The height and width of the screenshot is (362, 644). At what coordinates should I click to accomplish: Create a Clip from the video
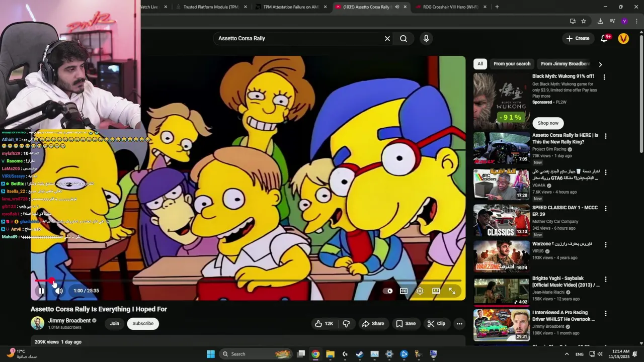(x=436, y=324)
